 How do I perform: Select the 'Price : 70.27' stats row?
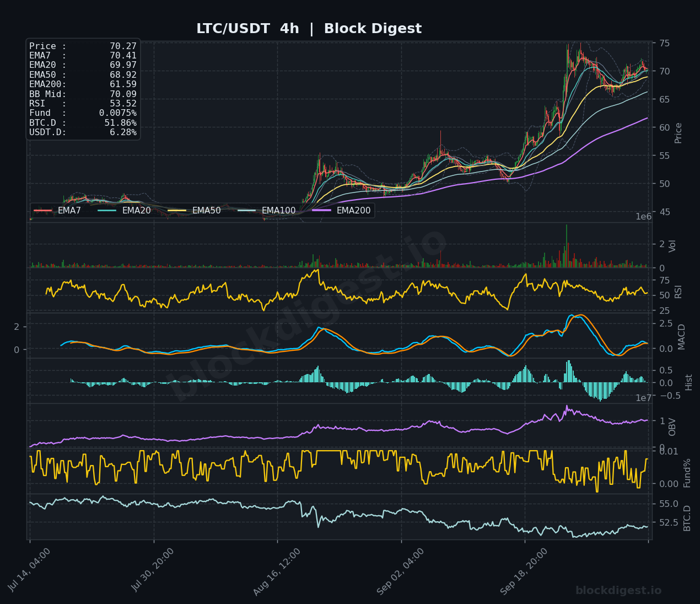83,46
